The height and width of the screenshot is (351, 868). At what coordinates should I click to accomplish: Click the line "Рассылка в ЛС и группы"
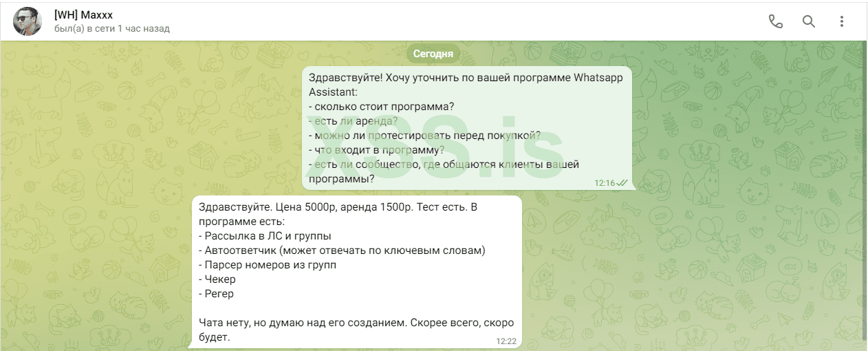[x=265, y=236]
